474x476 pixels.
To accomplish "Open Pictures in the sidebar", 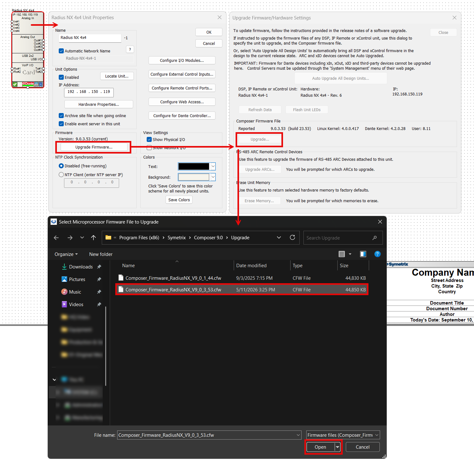I will pos(77,279).
